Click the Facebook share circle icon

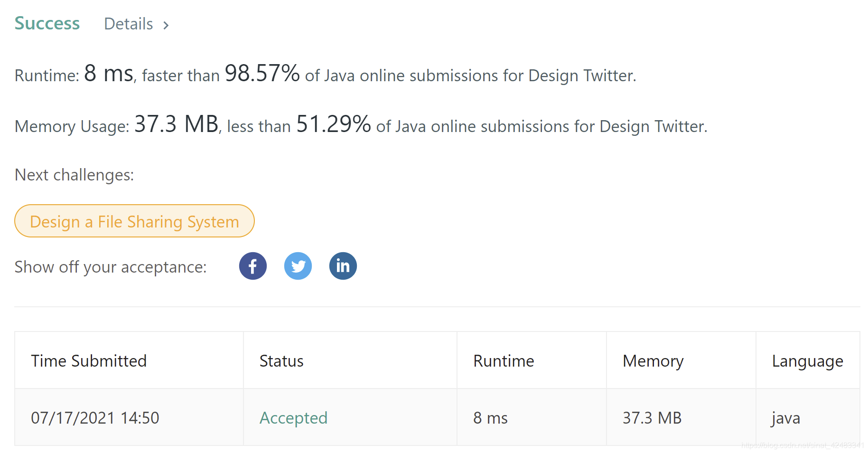point(252,266)
